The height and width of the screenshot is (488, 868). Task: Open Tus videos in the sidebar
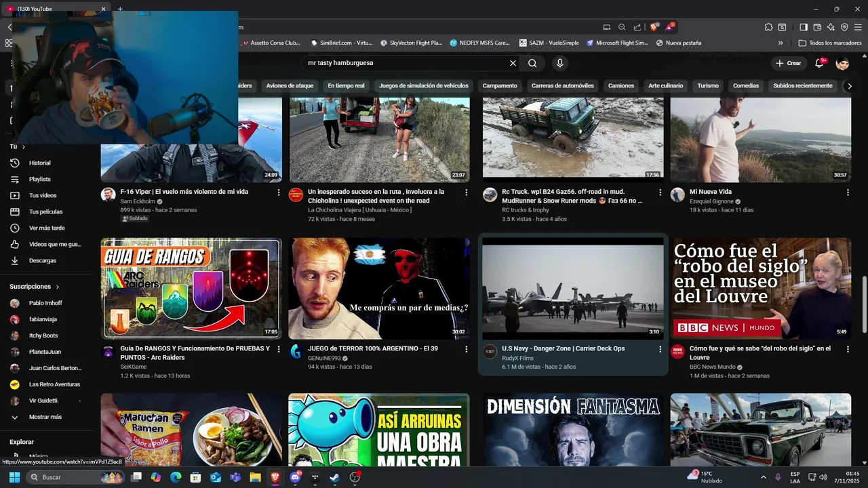coord(42,195)
